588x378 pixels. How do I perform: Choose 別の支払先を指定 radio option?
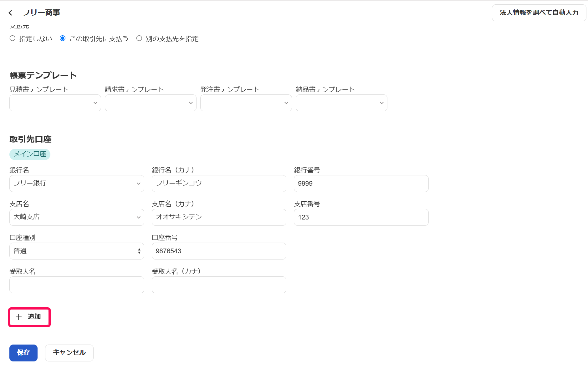click(139, 38)
